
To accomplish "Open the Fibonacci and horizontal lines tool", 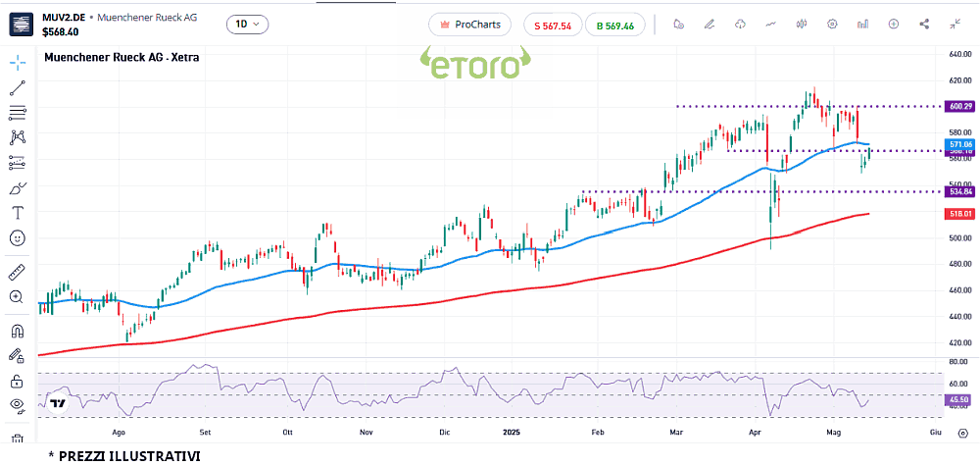I will pyautogui.click(x=18, y=113).
